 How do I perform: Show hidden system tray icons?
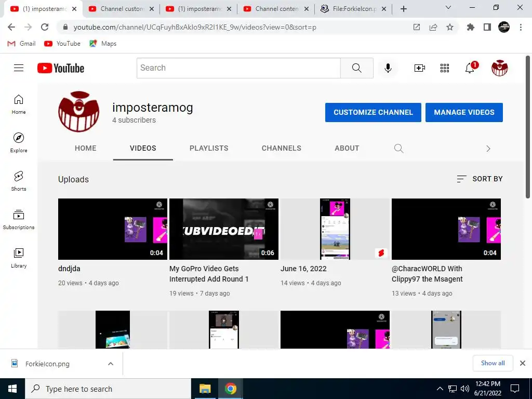coord(440,389)
